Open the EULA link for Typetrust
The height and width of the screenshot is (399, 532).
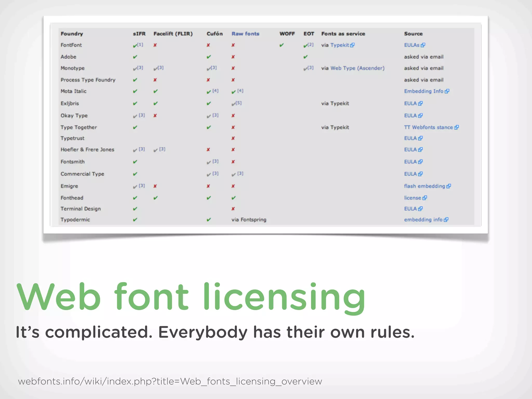(410, 138)
